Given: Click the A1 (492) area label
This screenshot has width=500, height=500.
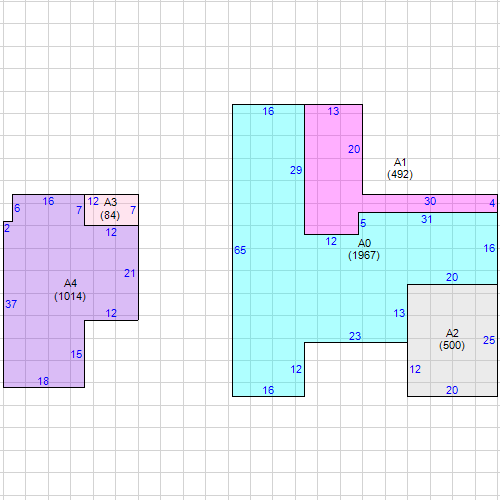Looking at the screenshot, I should [x=400, y=168].
